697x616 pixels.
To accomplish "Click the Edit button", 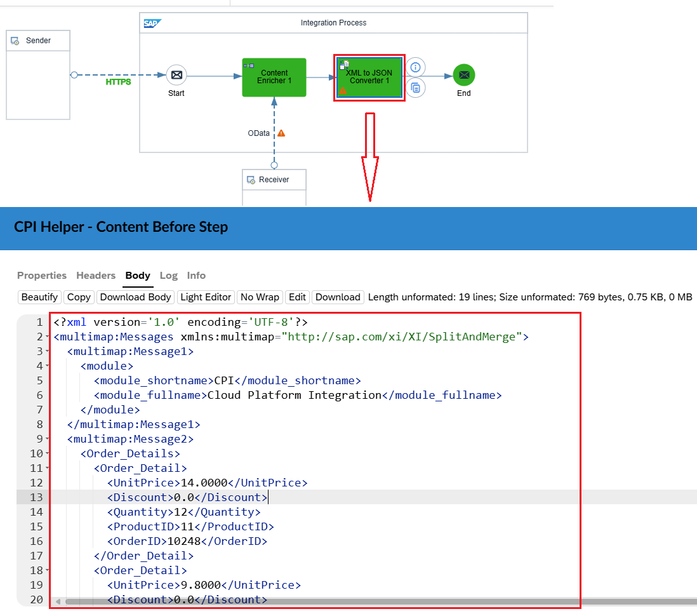I will point(297,297).
